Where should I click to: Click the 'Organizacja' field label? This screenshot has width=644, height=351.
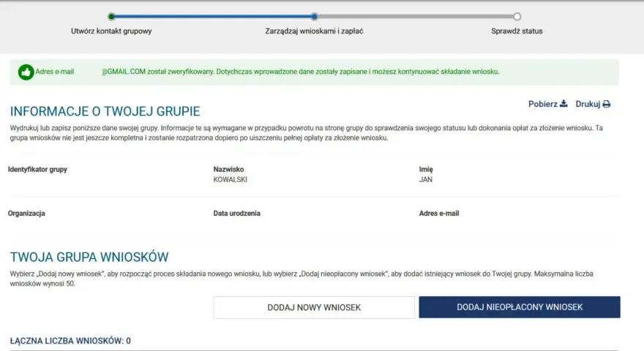click(x=26, y=214)
